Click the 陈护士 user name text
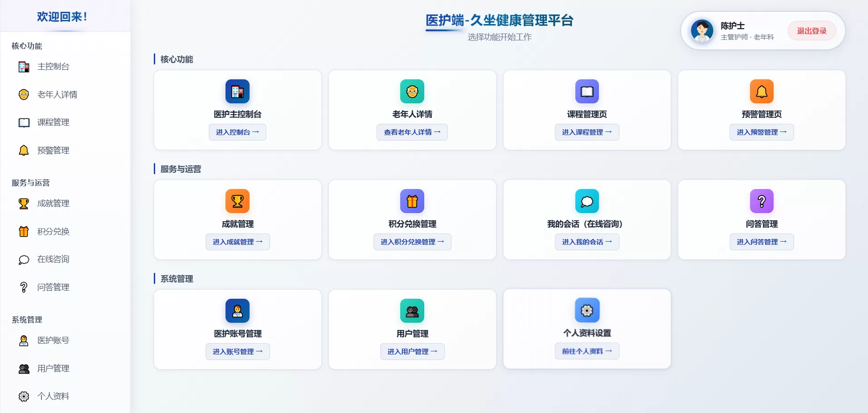Image resolution: width=868 pixels, height=413 pixels. (x=732, y=26)
